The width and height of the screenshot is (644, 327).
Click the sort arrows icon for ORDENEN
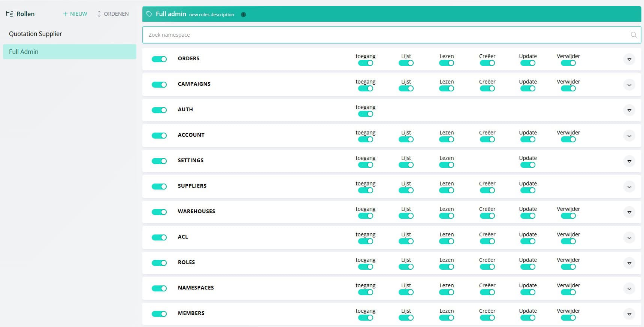[x=99, y=14]
